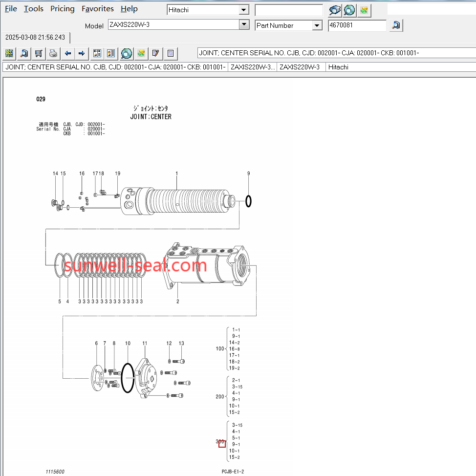Click the pencil edit icon on the toolbar

click(155, 53)
